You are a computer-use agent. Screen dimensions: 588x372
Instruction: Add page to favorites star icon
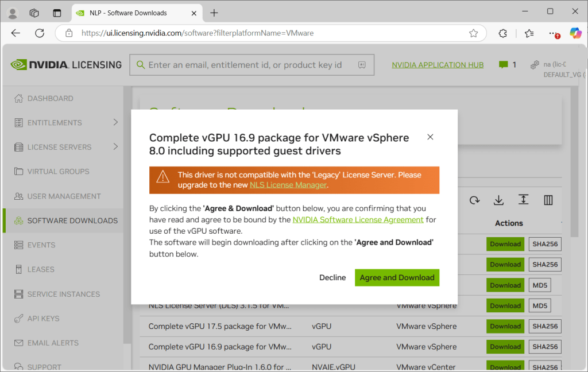[x=473, y=33]
